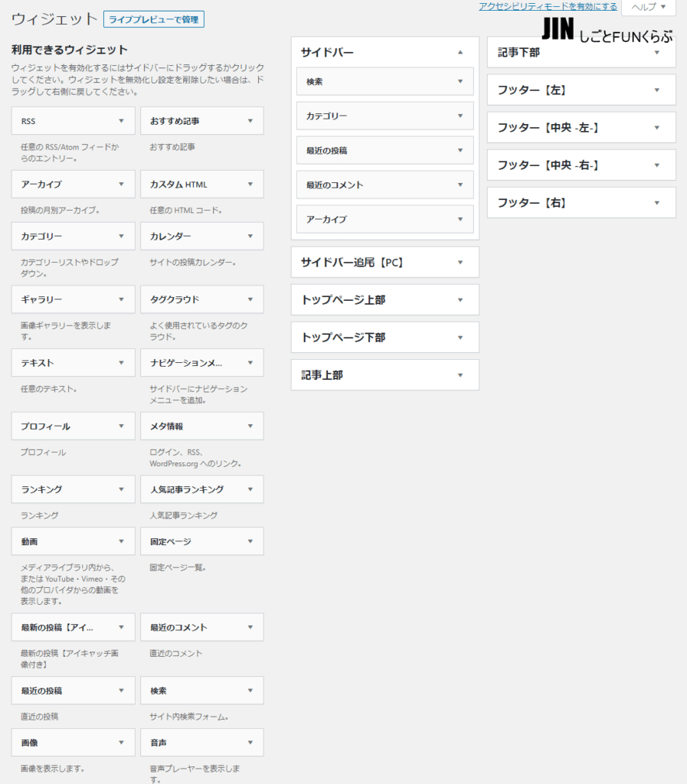Expand the available 検索 widget arrow
Screen dimensions: 687x784
(250, 691)
